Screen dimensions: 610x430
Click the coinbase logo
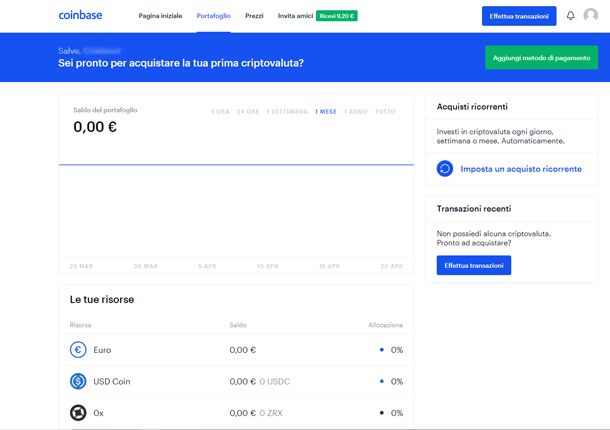tap(80, 16)
